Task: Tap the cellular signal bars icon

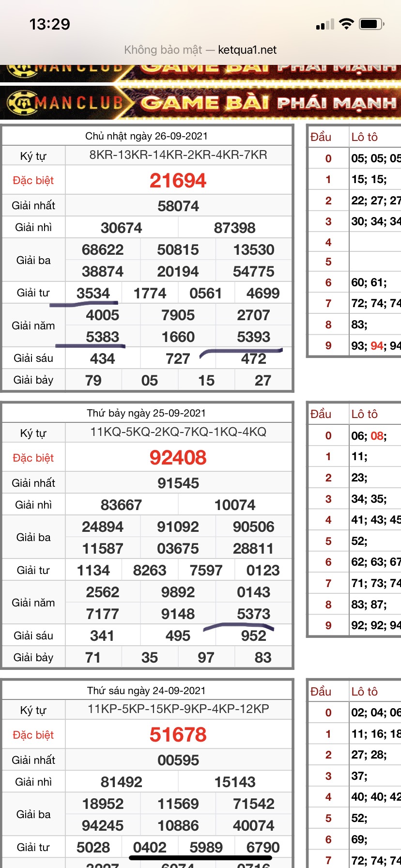Action: (325, 24)
